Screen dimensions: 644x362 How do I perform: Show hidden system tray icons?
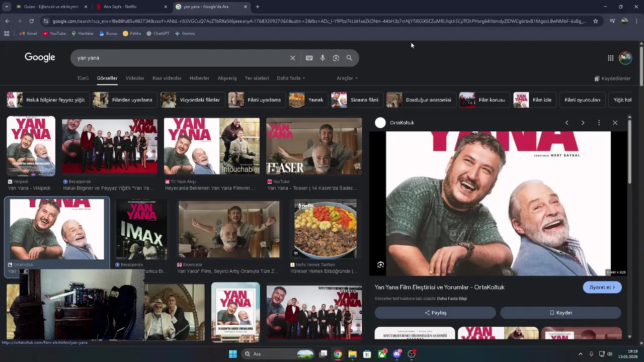coord(580,354)
